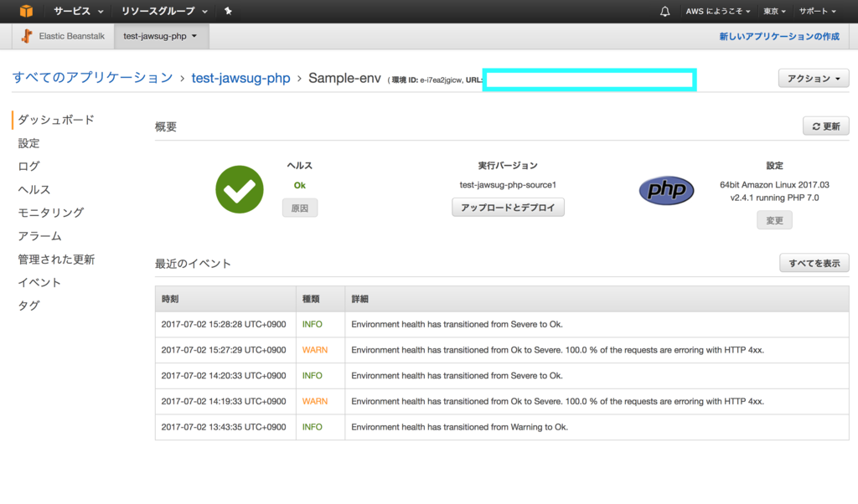
Task: Open the 東京 region selector
Action: pyautogui.click(x=774, y=11)
